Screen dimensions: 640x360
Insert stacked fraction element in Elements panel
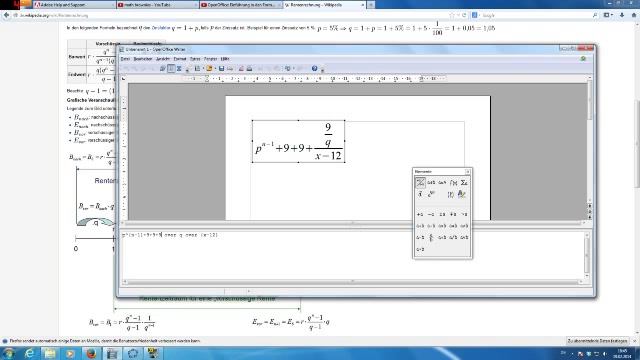click(431, 238)
